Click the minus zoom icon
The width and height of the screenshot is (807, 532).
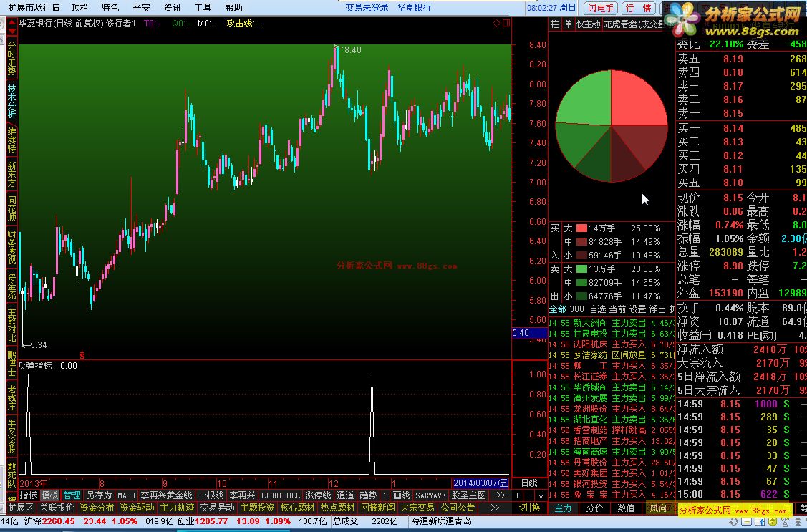click(529, 495)
